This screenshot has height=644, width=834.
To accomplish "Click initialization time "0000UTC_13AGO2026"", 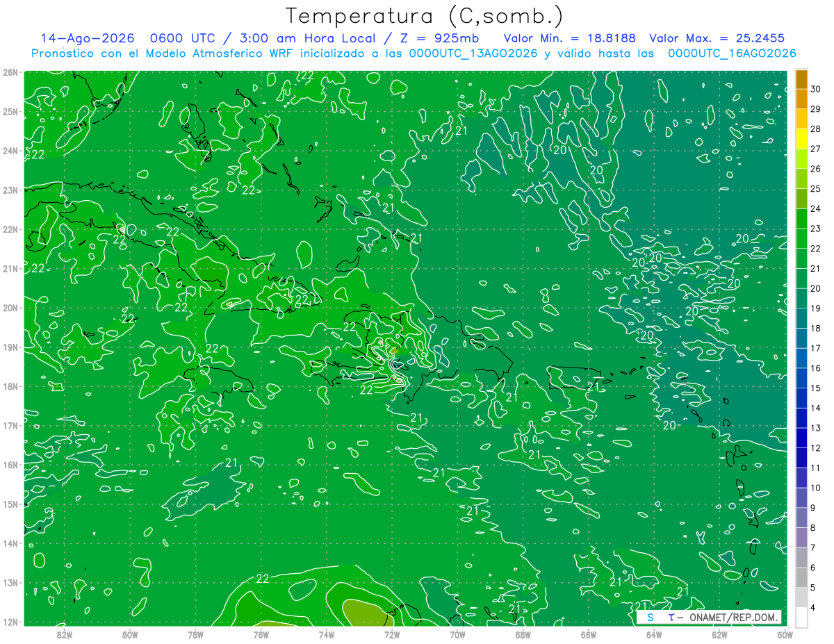I will click(473, 53).
